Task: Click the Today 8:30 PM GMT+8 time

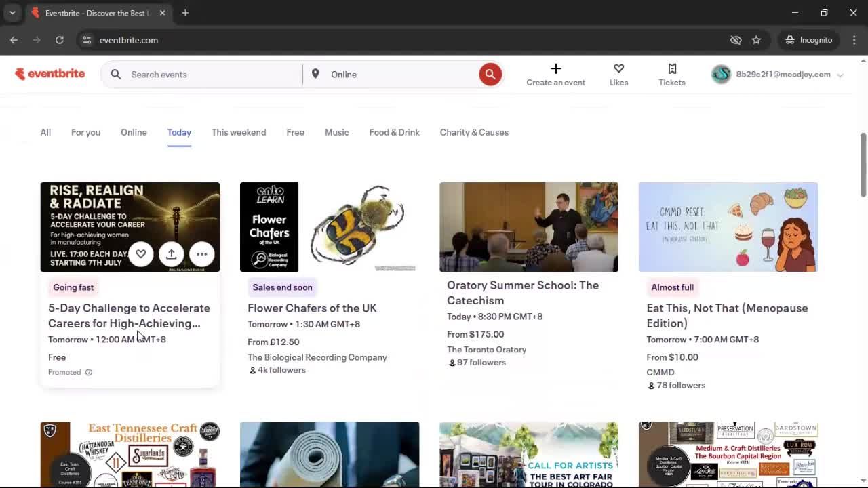Action: point(494,317)
